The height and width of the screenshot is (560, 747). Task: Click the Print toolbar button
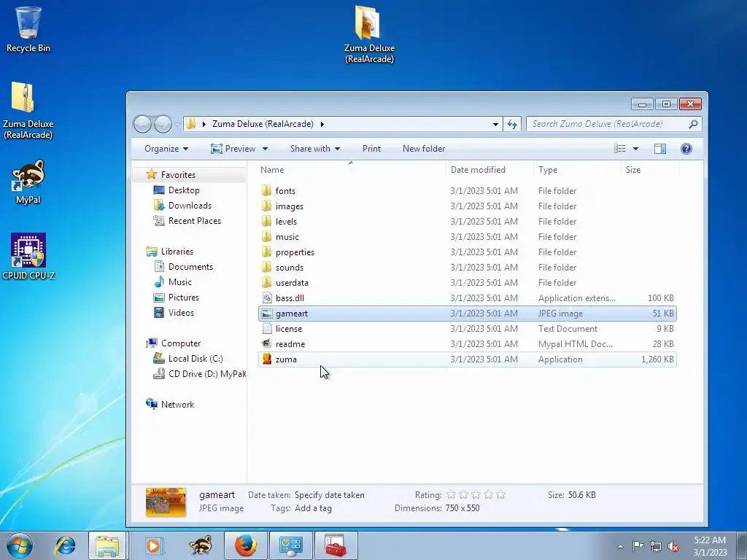coord(371,149)
